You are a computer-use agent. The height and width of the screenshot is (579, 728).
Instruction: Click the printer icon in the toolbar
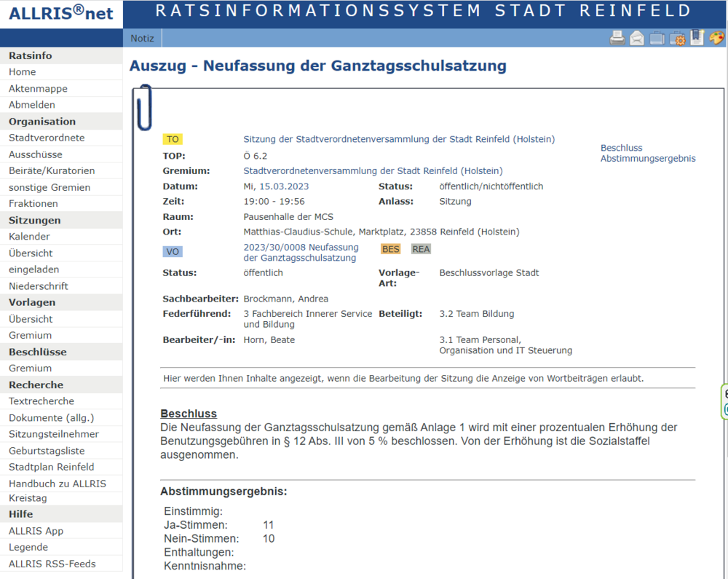click(617, 39)
